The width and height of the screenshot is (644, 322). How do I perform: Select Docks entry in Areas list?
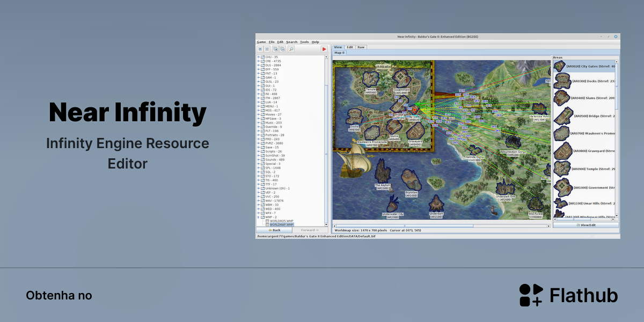click(x=584, y=81)
